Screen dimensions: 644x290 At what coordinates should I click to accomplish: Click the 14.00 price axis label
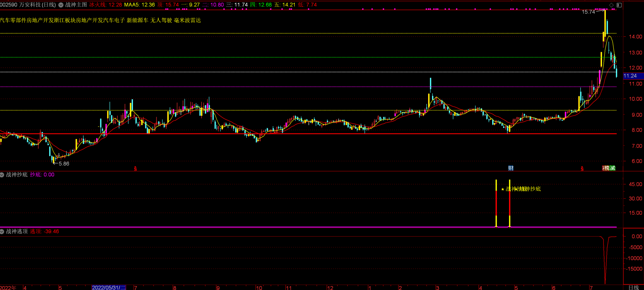tap(636, 37)
